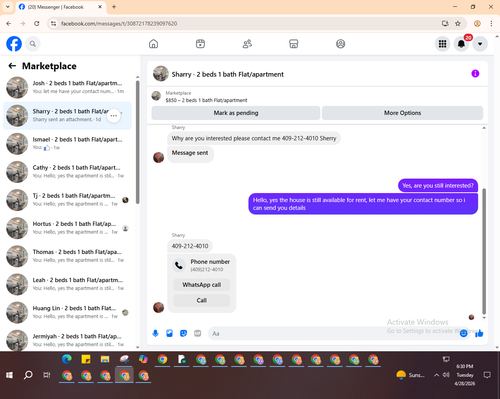500x399 pixels.
Task: Open the Groups icon in top navigation
Action: click(x=340, y=44)
